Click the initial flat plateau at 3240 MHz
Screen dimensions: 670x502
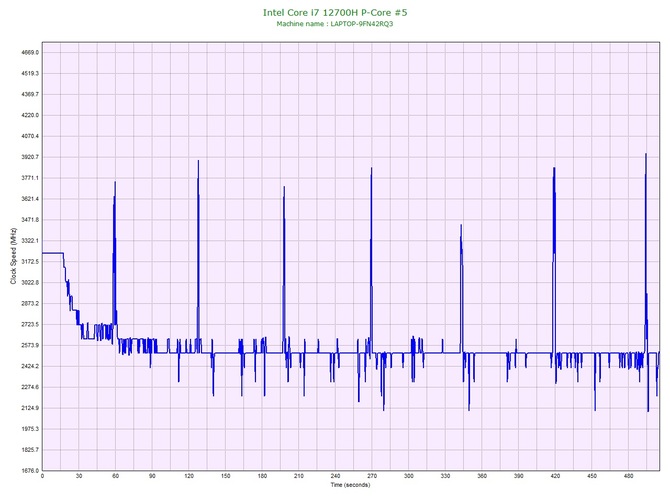pos(53,253)
